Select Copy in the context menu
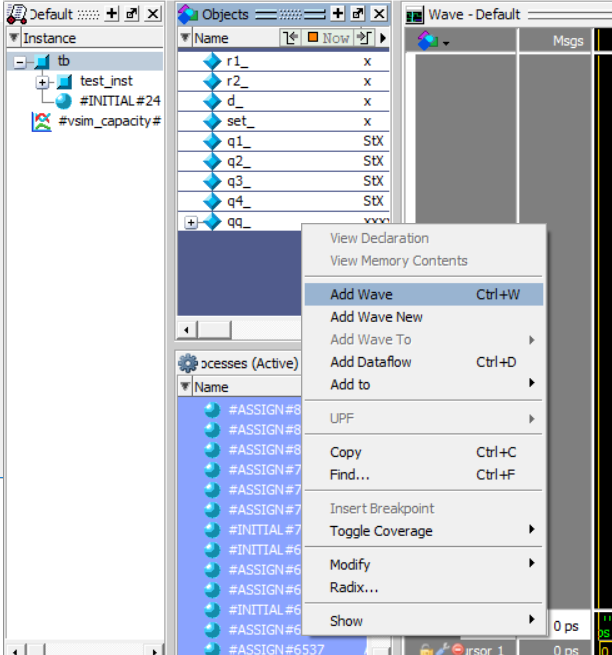 [424, 452]
